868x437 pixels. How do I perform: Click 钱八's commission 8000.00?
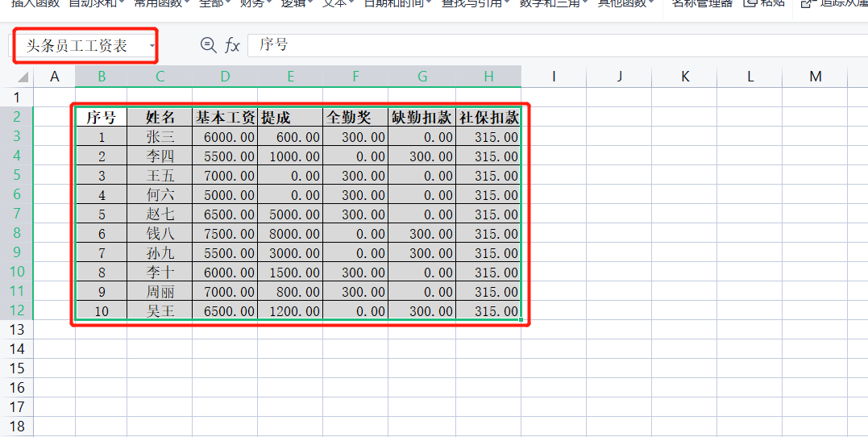tap(290, 233)
